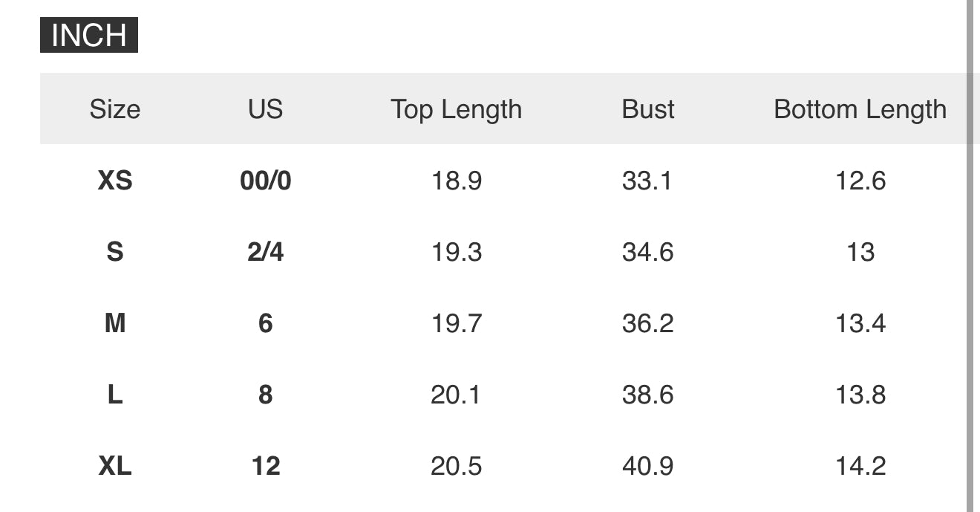The image size is (980, 512).
Task: Click the 2/4 US size cell
Action: click(x=266, y=252)
